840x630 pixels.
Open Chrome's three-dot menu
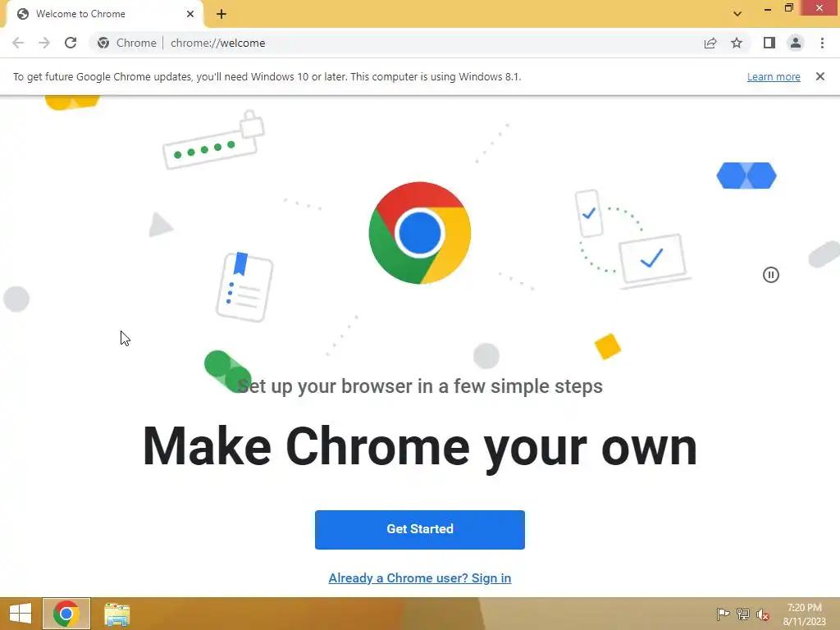pyautogui.click(x=822, y=43)
